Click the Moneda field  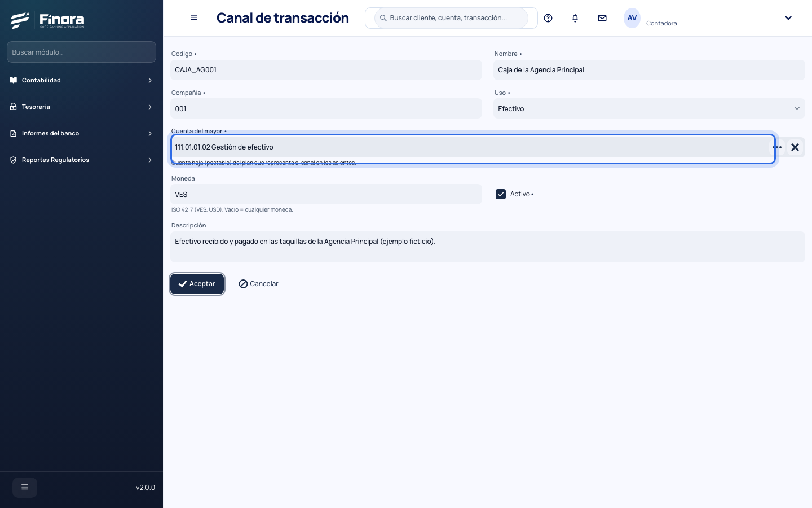click(x=326, y=194)
